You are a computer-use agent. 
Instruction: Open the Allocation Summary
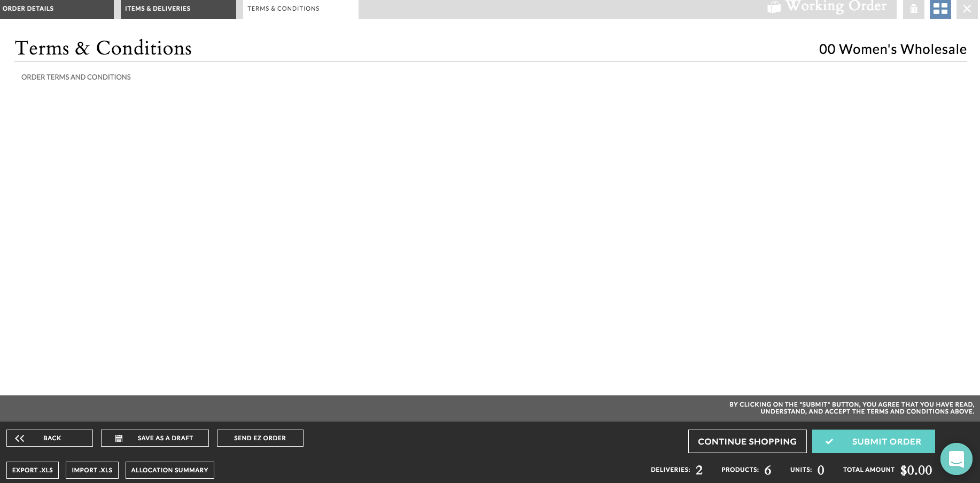(x=170, y=470)
